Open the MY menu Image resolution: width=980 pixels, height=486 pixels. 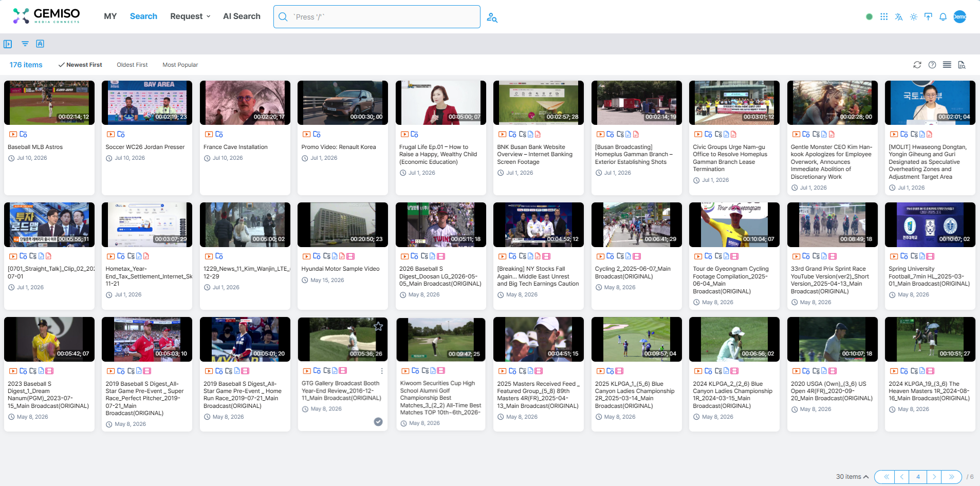pyautogui.click(x=110, y=16)
